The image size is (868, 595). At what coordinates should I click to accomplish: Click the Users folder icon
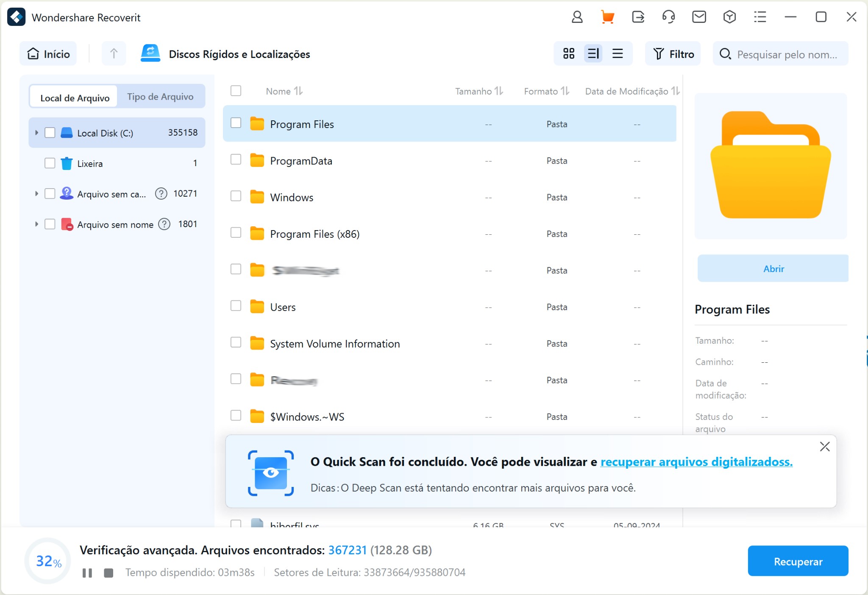(x=257, y=307)
